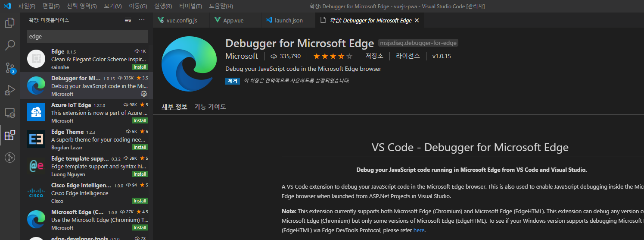The height and width of the screenshot is (240, 644).
Task: Switch to the launch.json tab
Action: [288, 20]
